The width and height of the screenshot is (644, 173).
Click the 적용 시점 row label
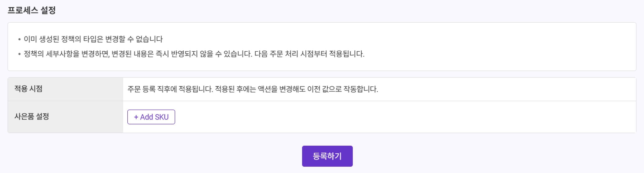point(28,89)
